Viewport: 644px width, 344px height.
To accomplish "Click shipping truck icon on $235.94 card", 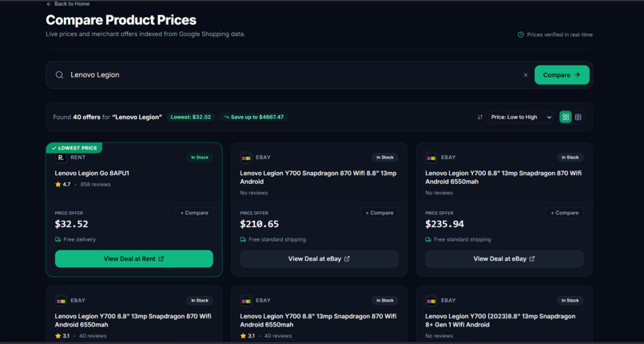I will (428, 239).
